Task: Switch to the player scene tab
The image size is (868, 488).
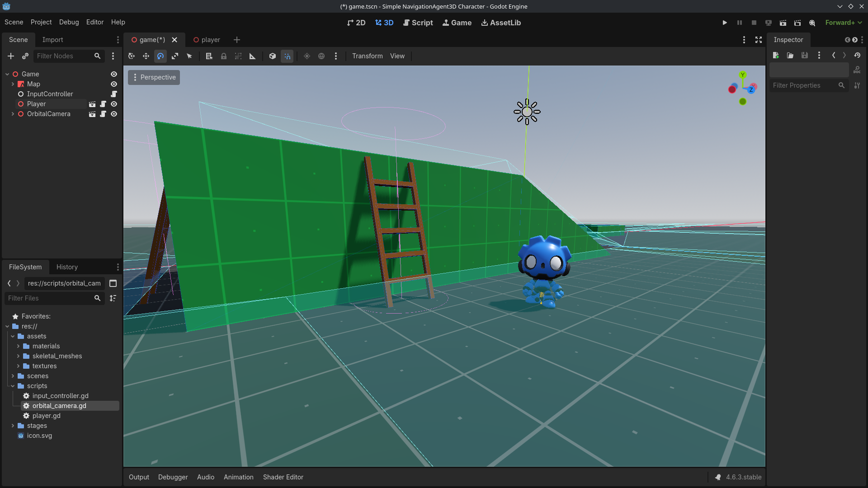Action: pyautogui.click(x=207, y=40)
